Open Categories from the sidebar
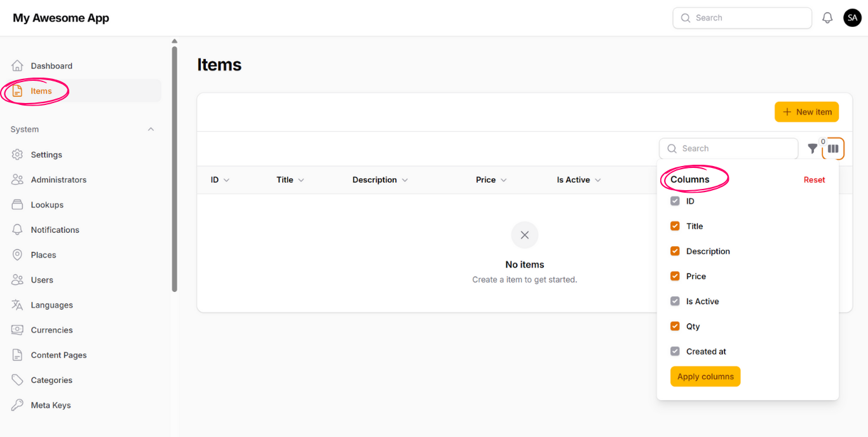The width and height of the screenshot is (868, 437). [51, 380]
